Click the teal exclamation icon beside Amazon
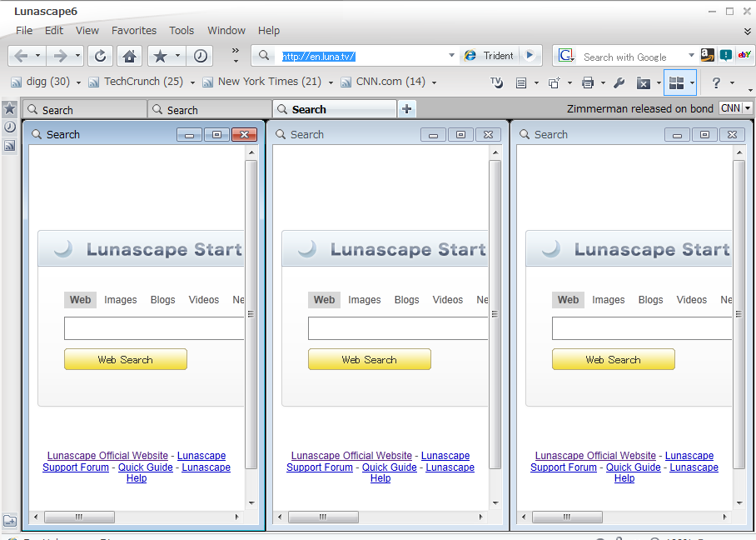The height and width of the screenshot is (540, 756). pyautogui.click(x=726, y=55)
